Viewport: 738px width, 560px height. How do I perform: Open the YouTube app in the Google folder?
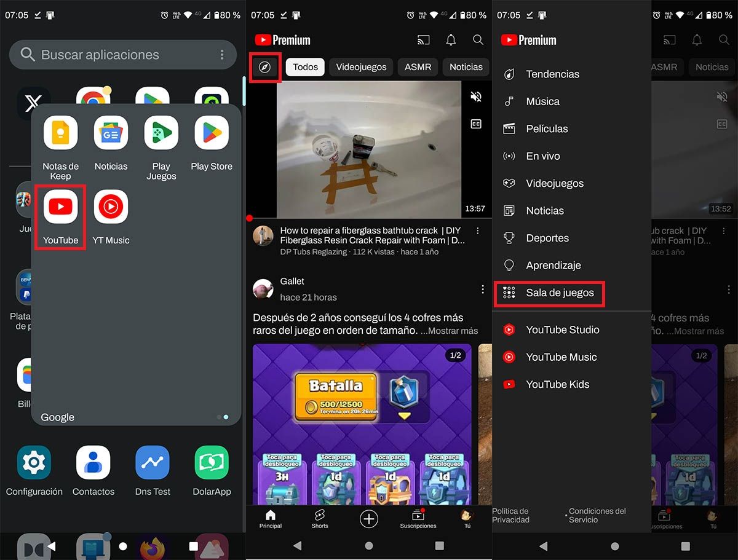point(60,216)
